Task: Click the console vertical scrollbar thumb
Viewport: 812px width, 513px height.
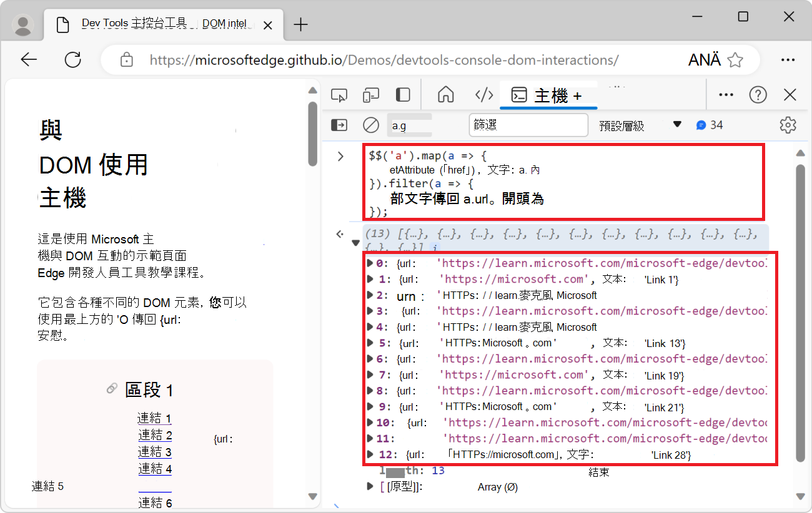Action: click(x=801, y=313)
